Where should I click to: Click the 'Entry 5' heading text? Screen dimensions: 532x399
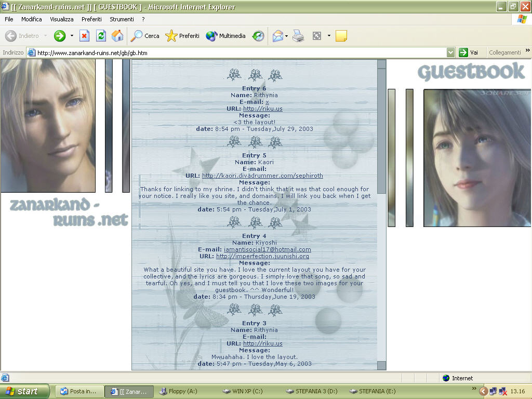(254, 155)
